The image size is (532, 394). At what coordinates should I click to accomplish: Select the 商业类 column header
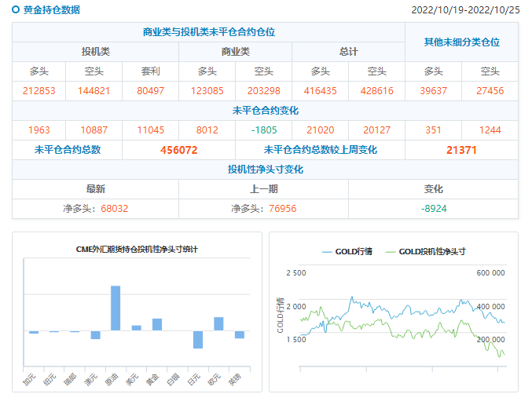[x=235, y=52]
